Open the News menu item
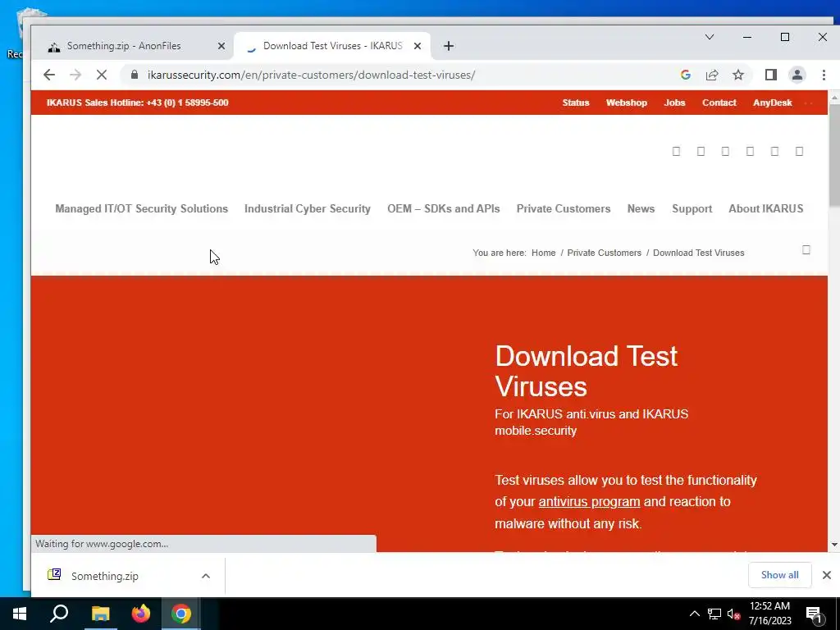The height and width of the screenshot is (630, 840). 641,209
